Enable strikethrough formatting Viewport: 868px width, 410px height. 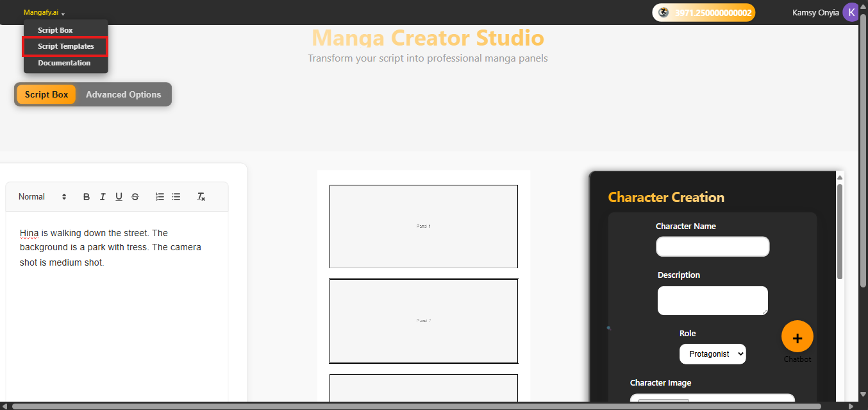click(135, 196)
